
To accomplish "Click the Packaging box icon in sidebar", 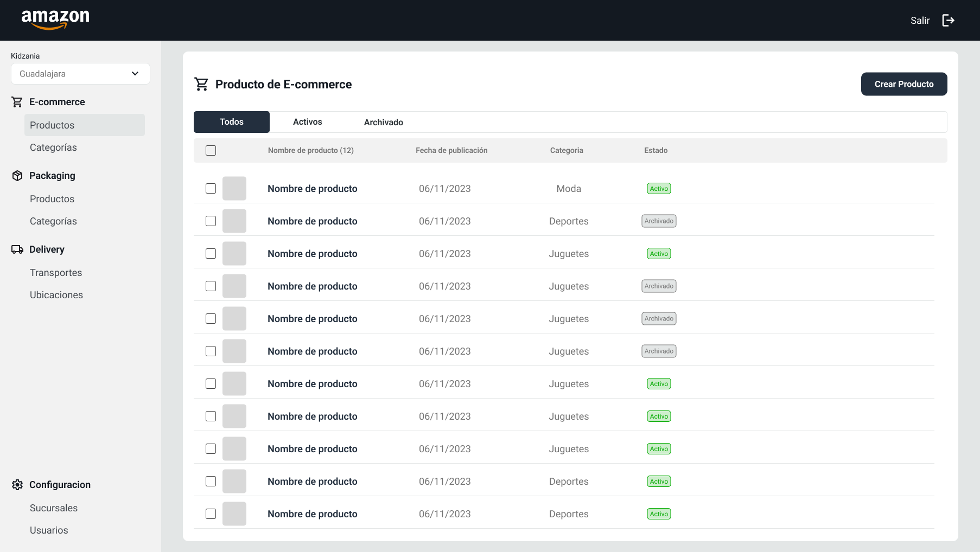I will click(x=17, y=176).
